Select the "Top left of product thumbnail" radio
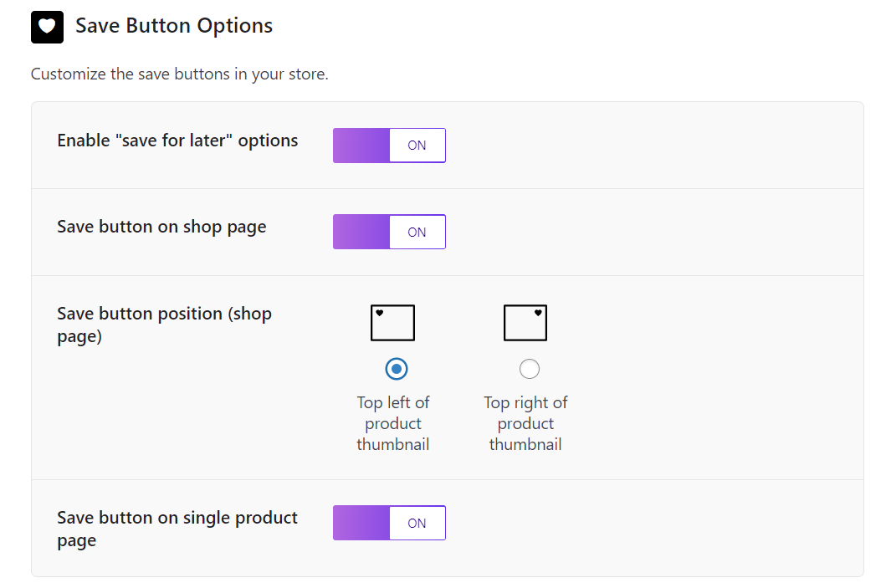 tap(396, 368)
